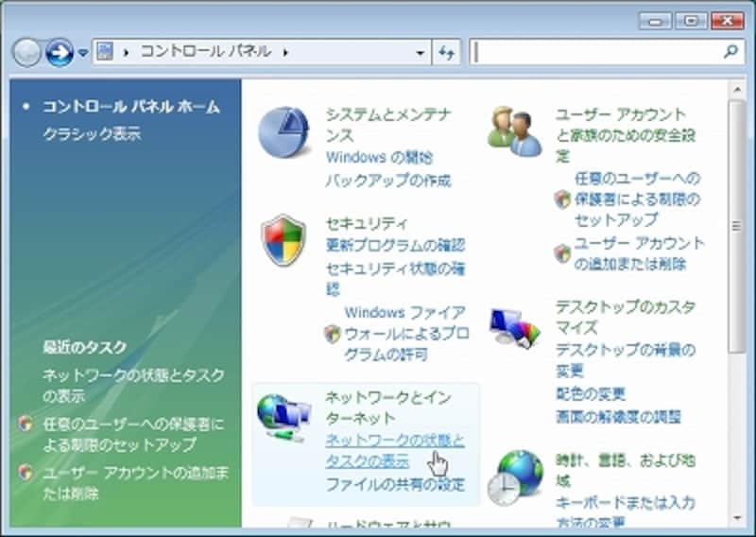756x537 pixels.
Task: Open ネットワークとインターネット category heading
Action: (388, 407)
